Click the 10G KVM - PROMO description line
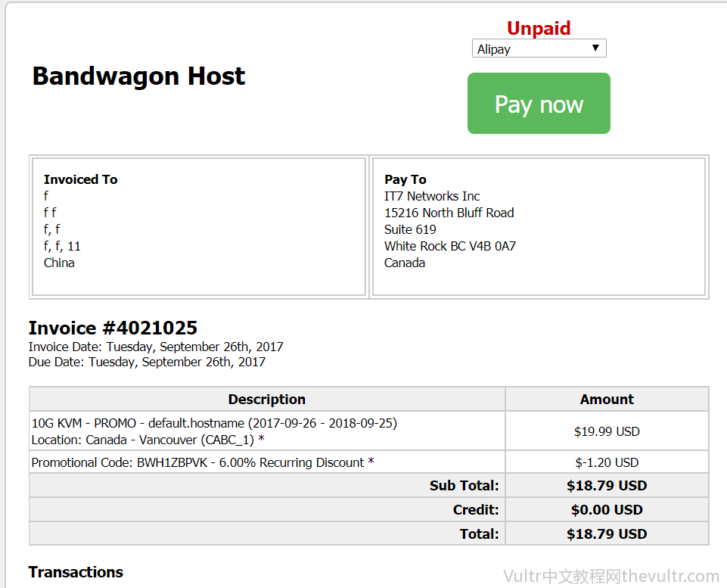727x588 pixels. 214,423
